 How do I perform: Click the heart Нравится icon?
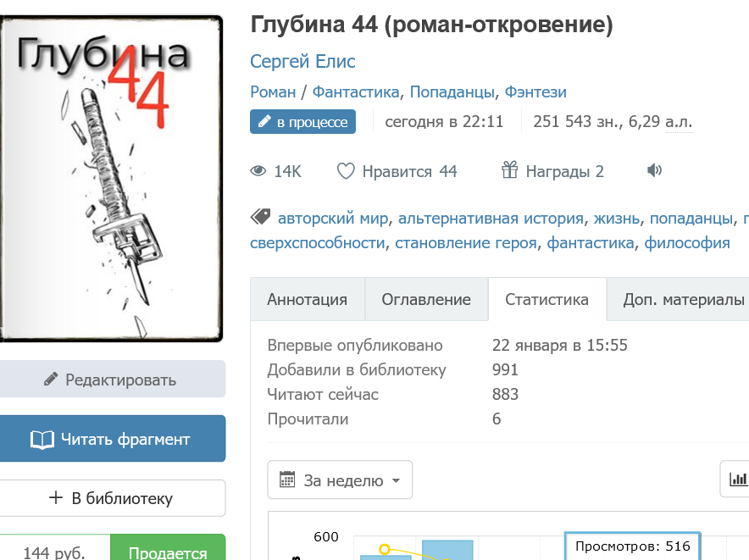tap(346, 170)
